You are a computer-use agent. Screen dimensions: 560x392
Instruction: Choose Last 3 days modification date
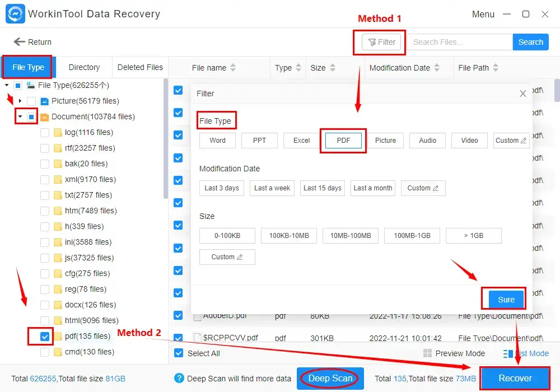[x=222, y=188]
